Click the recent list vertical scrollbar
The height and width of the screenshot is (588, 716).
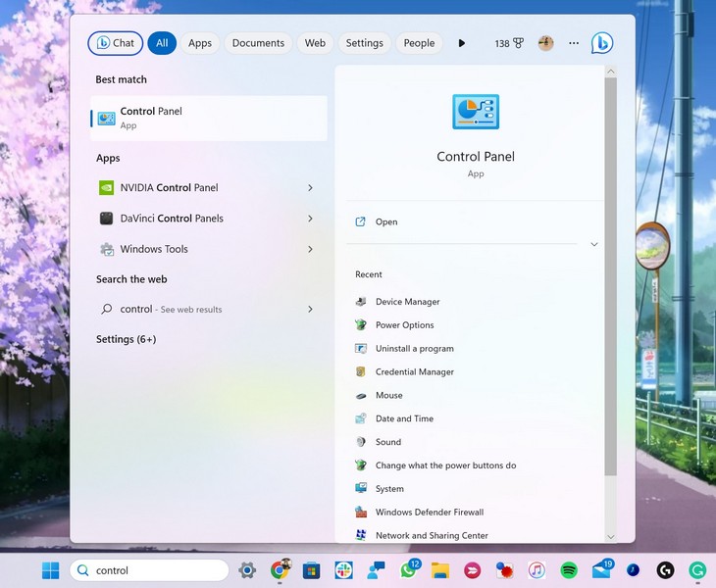[x=610, y=294]
